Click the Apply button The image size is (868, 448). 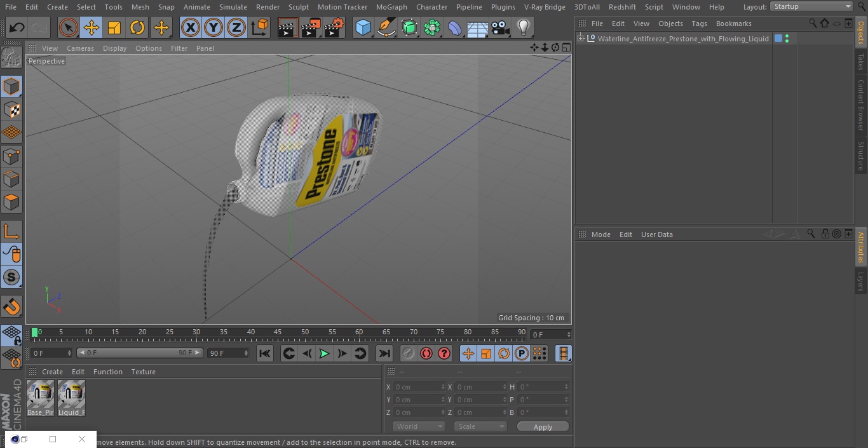pos(543,426)
